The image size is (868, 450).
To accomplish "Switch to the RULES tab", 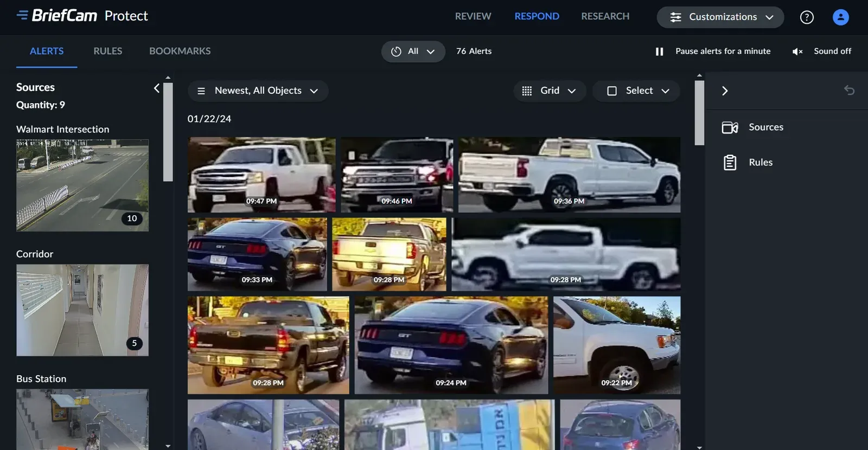I will click(x=107, y=51).
